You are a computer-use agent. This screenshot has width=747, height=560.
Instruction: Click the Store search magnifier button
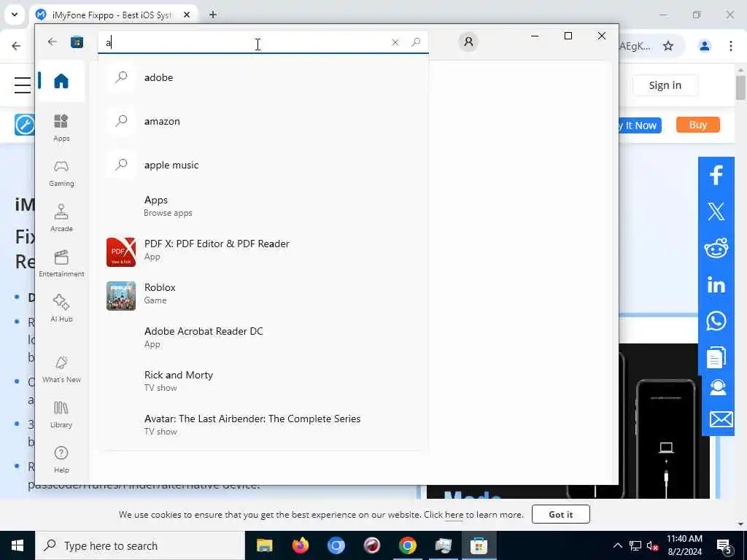point(416,42)
